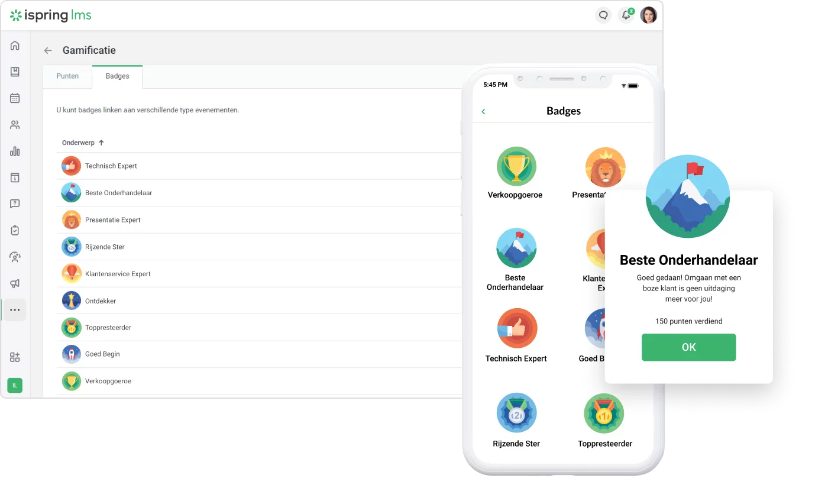The image size is (828, 504).
Task: Click the clipboard tasks icon in sidebar
Action: 15,231
